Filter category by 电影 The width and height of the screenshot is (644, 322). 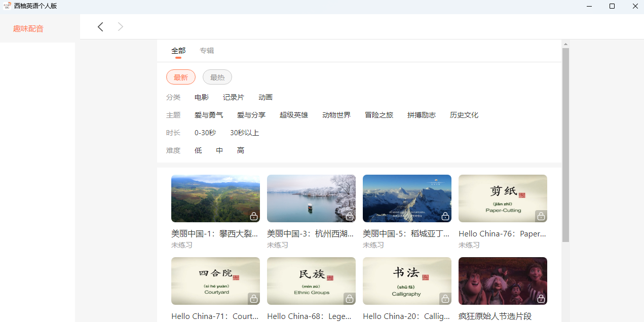[x=202, y=97]
